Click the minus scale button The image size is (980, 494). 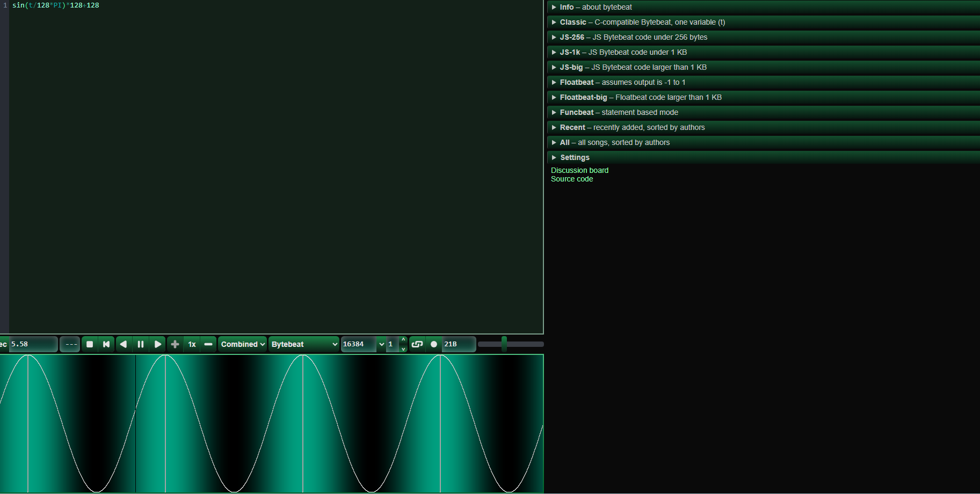[208, 344]
